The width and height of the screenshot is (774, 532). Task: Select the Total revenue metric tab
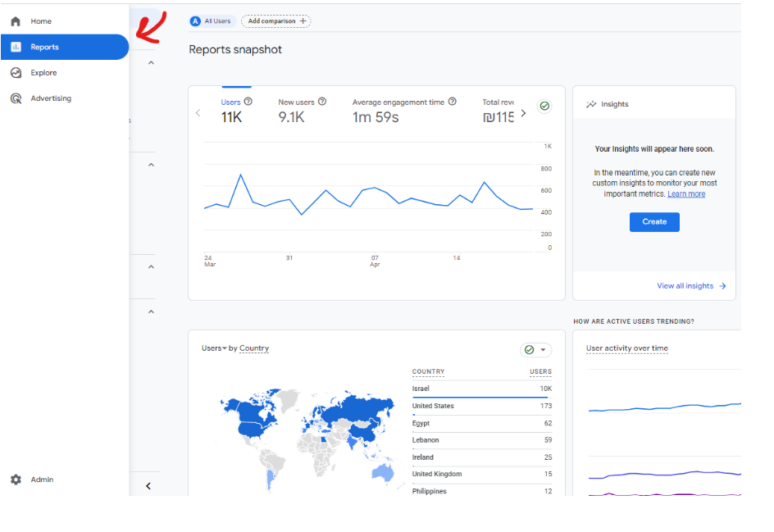498,110
